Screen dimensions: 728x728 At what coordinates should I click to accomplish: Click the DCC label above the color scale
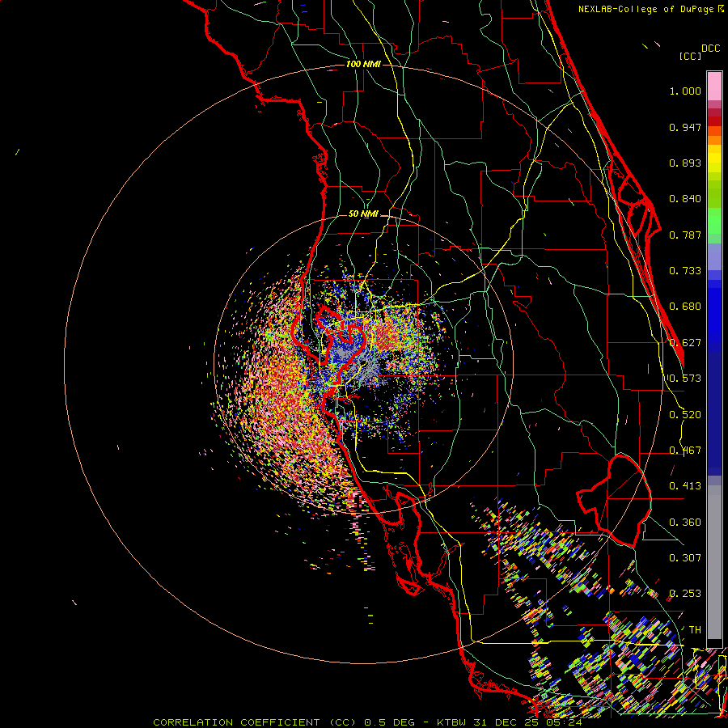click(x=710, y=49)
